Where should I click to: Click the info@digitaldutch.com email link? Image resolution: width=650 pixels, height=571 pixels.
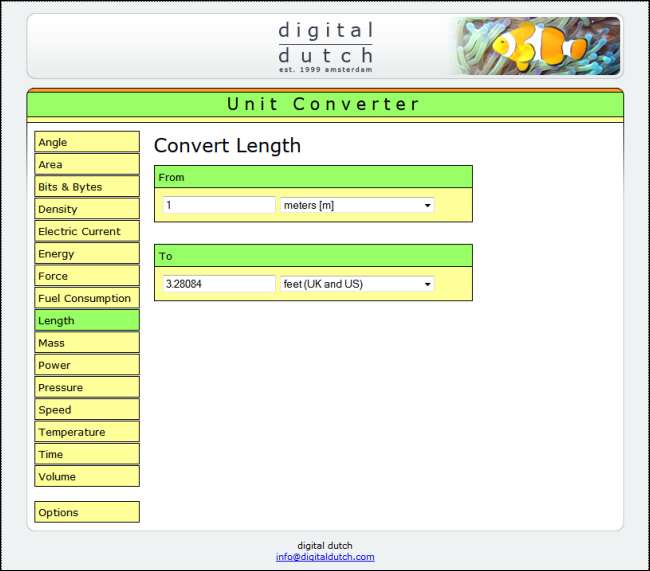click(x=325, y=557)
